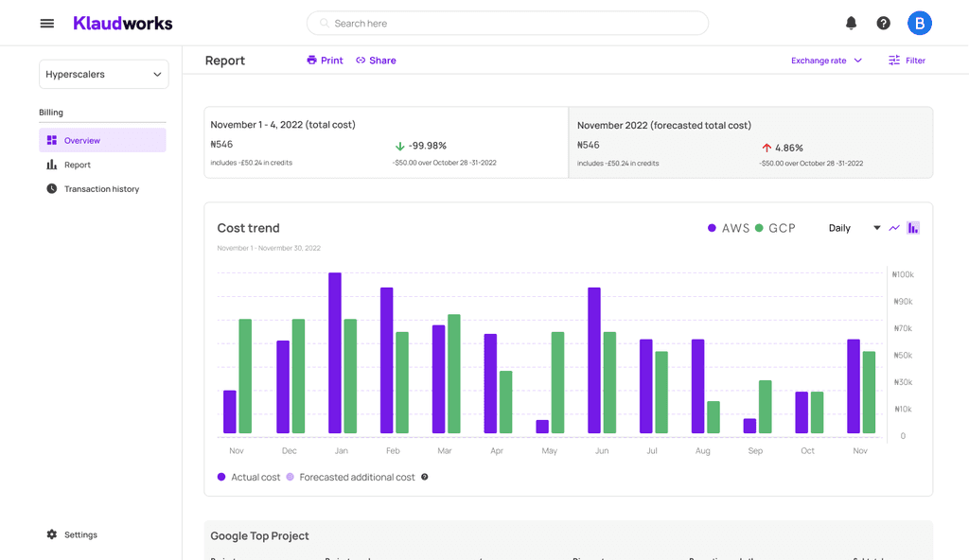Click the Daily dropdown arrow

coord(876,228)
